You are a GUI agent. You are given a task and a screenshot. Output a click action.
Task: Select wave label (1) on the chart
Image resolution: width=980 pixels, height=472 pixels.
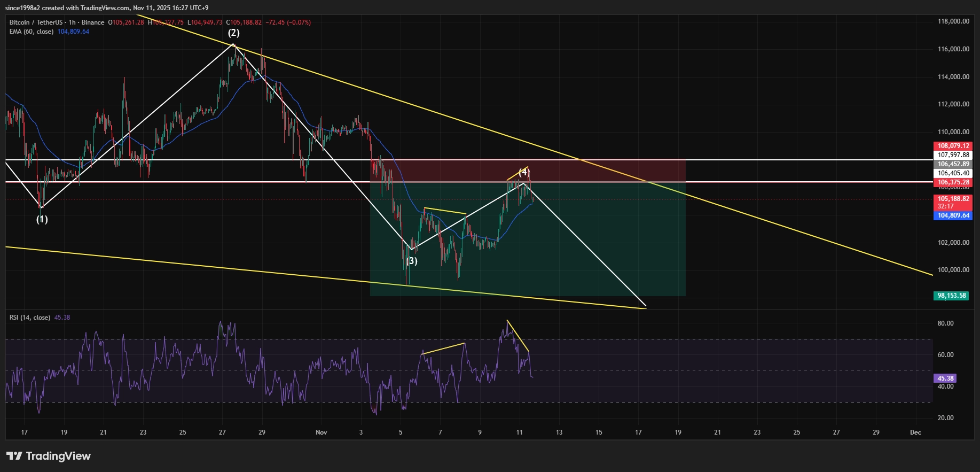42,219
